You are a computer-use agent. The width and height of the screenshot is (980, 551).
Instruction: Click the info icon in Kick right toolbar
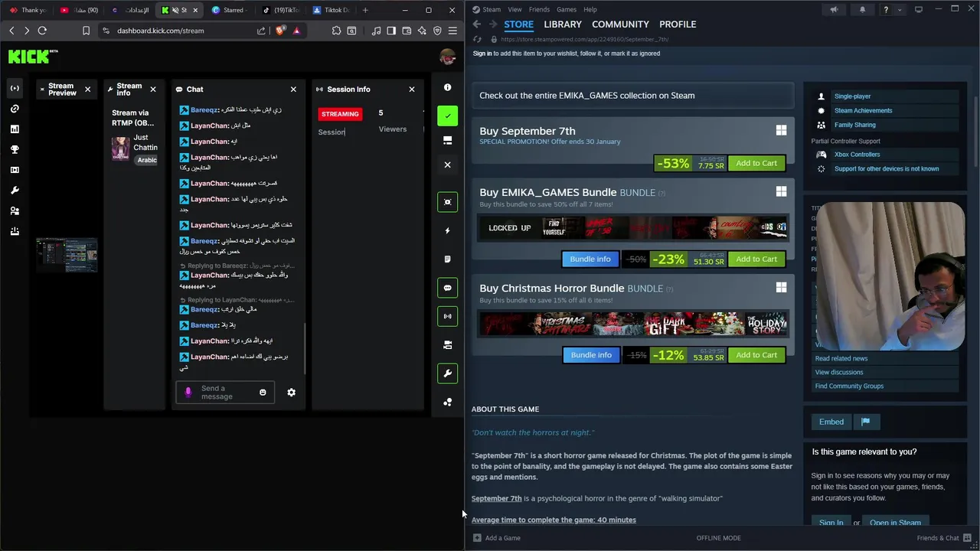448,87
